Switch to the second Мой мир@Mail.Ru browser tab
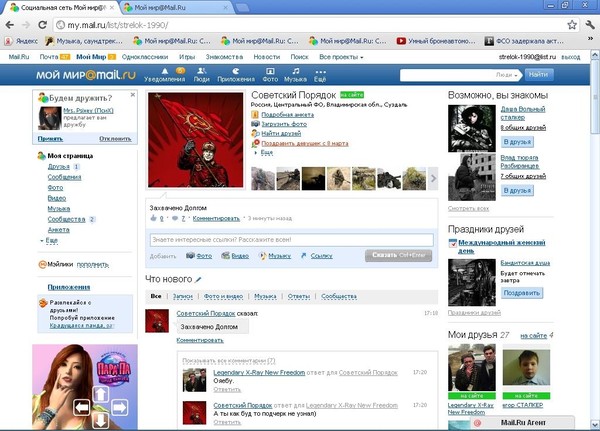Viewport: 600px width, 431px height. [176, 7]
